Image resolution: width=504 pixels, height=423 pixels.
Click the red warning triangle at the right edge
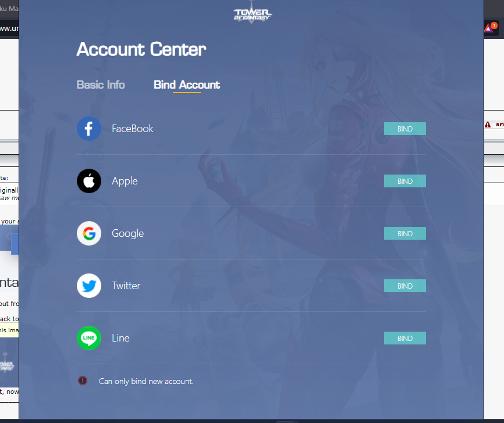coord(488,125)
